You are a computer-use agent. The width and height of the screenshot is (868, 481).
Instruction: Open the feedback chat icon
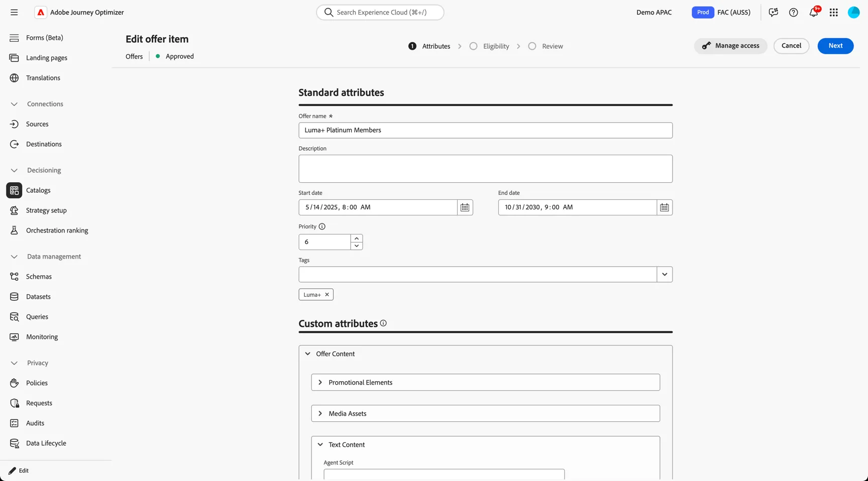coord(773,12)
